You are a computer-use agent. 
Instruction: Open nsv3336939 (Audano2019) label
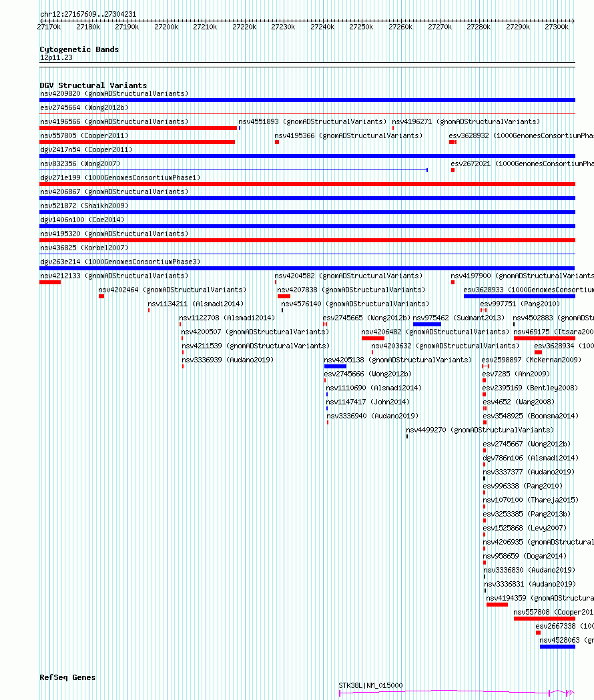(228, 360)
